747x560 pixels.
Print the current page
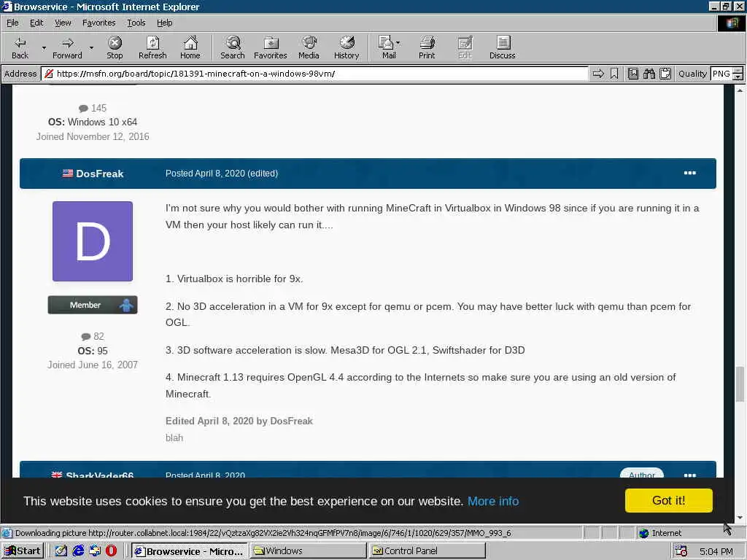pos(427,47)
